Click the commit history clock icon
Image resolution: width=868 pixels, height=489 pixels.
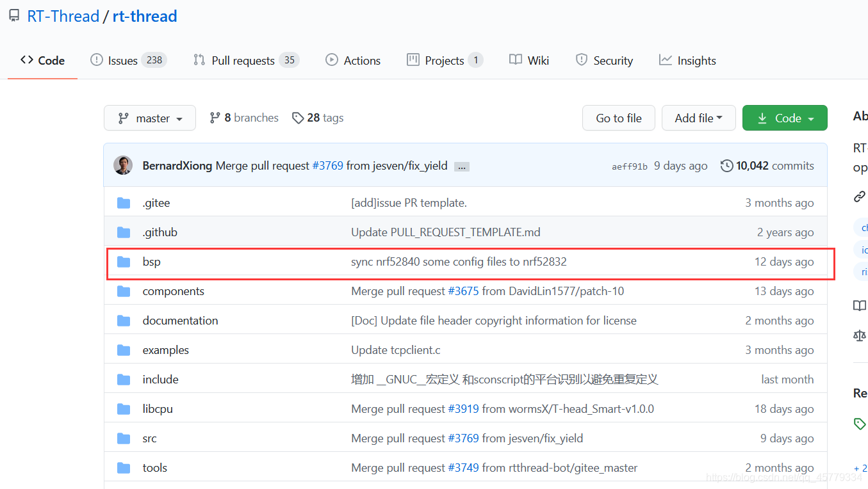click(x=727, y=166)
